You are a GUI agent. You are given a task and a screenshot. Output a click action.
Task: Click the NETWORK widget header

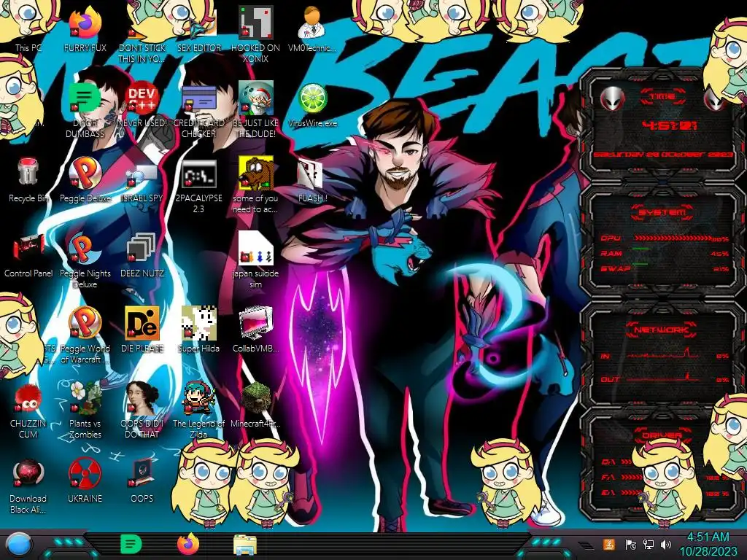tap(662, 329)
